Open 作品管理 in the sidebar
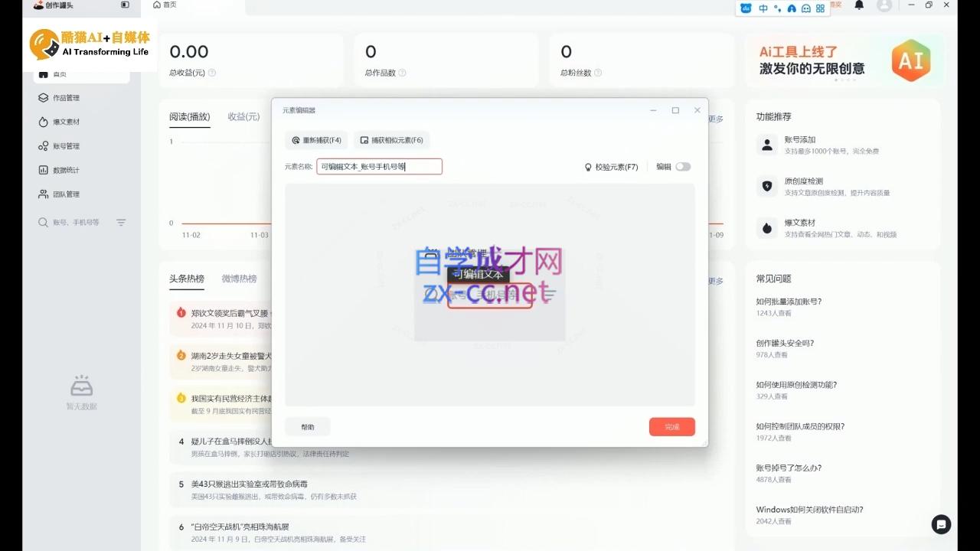Screen dimensions: 980x551 click(60, 98)
